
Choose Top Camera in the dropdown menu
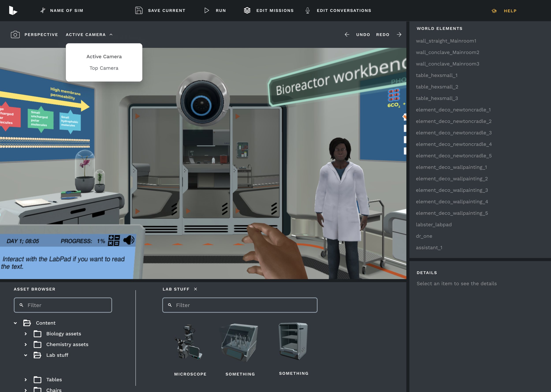point(104,68)
